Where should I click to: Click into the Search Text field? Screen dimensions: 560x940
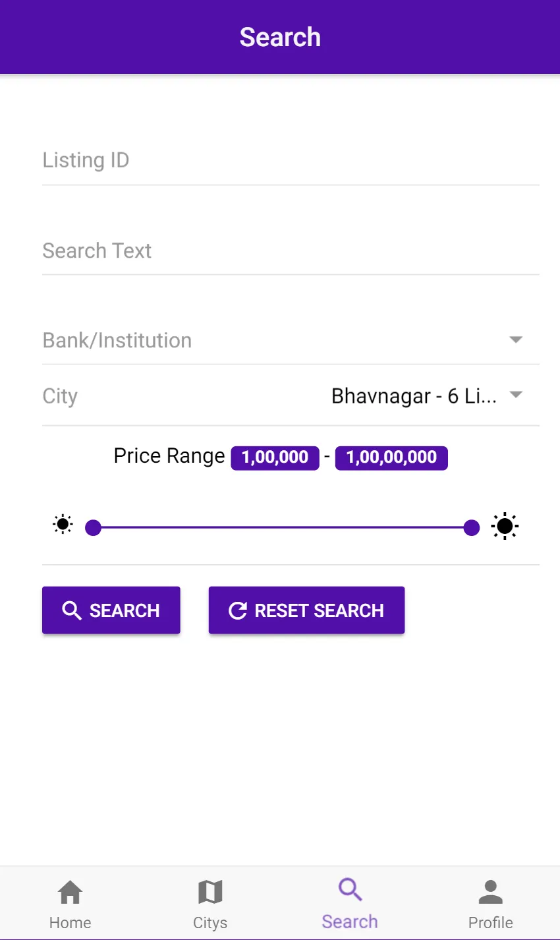290,250
